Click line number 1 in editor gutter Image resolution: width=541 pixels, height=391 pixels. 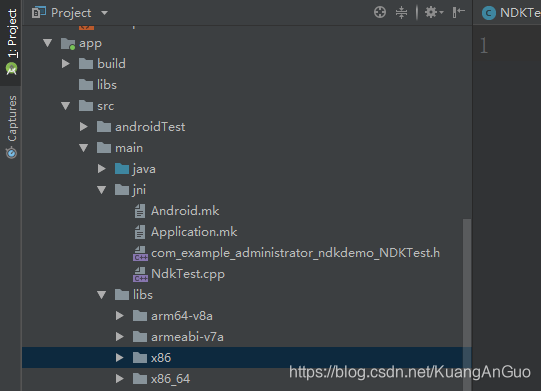(484, 46)
